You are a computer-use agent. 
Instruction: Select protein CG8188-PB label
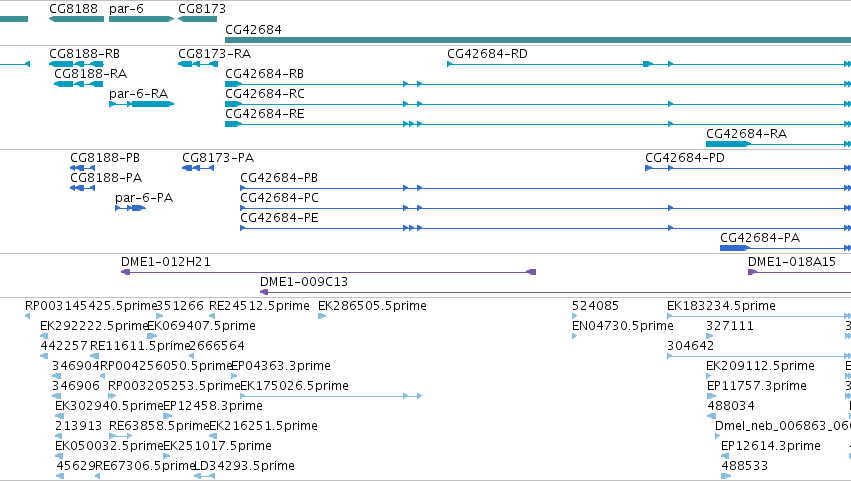point(105,157)
